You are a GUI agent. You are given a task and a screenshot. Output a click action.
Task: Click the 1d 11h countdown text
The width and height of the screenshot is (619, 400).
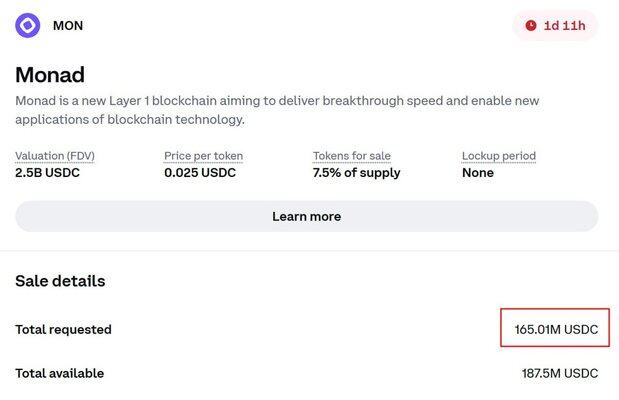(564, 26)
